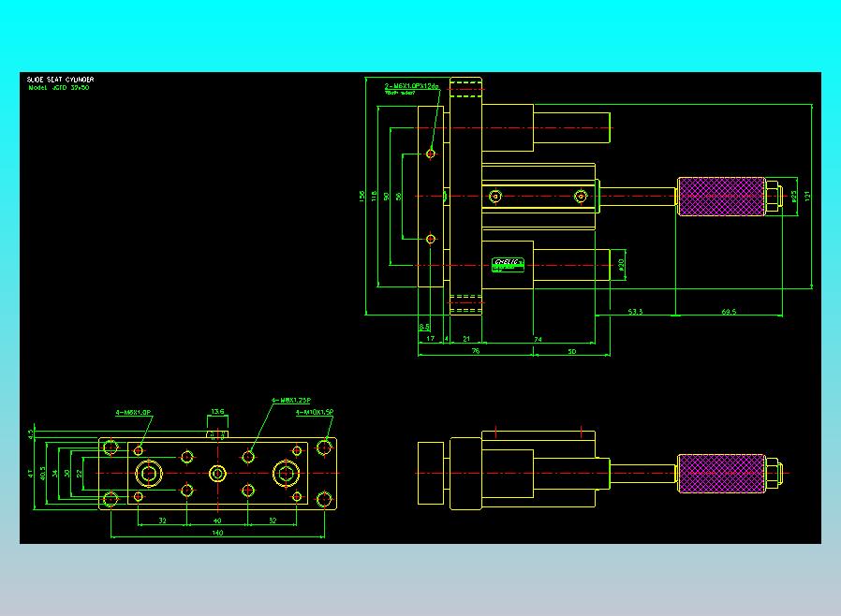Viewport: 841px width, 616px height.
Task: Click the green 'Model' line under the title
Action: [58, 87]
